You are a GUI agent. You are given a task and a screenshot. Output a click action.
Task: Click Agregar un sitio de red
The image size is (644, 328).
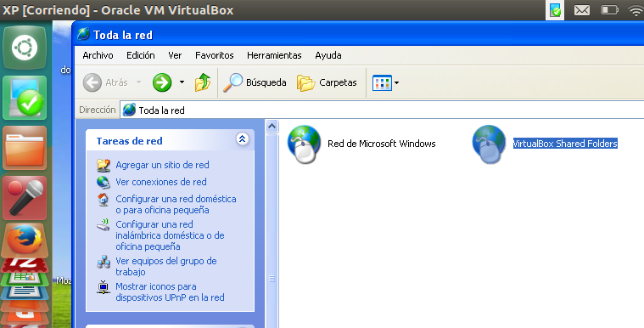(x=162, y=165)
